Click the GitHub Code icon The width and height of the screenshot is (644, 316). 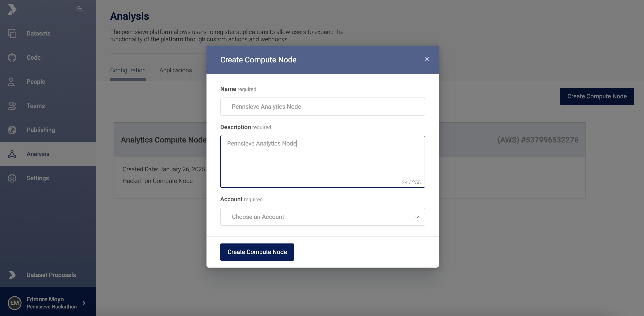click(12, 57)
